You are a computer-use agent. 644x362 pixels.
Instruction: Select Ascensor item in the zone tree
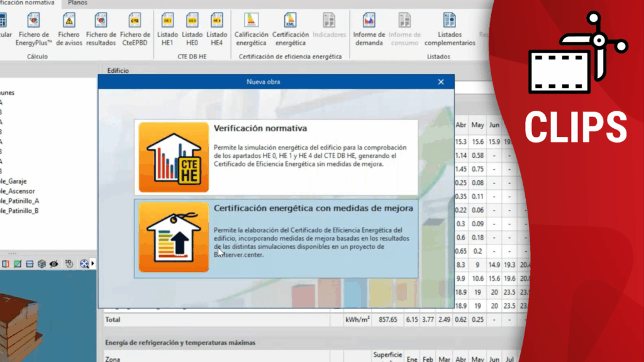point(18,191)
